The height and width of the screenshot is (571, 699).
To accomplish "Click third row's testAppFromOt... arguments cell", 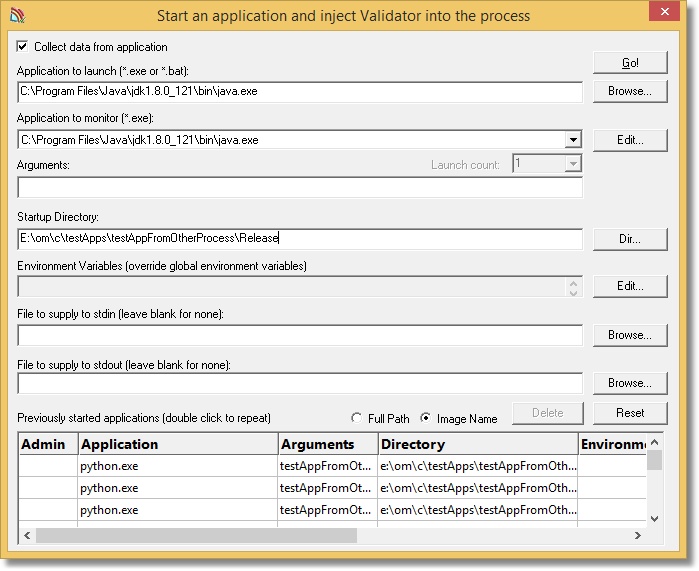I will pos(328,510).
